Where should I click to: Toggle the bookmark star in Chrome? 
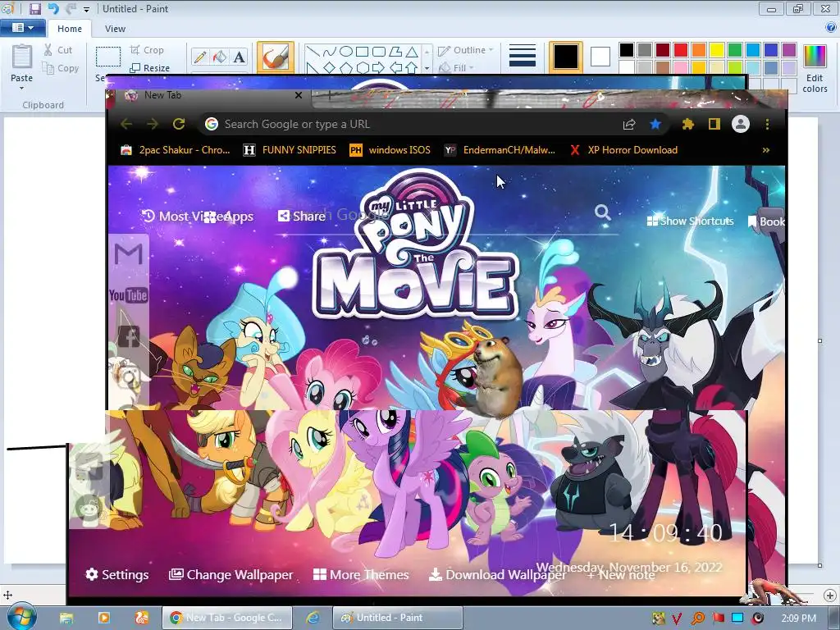click(655, 125)
